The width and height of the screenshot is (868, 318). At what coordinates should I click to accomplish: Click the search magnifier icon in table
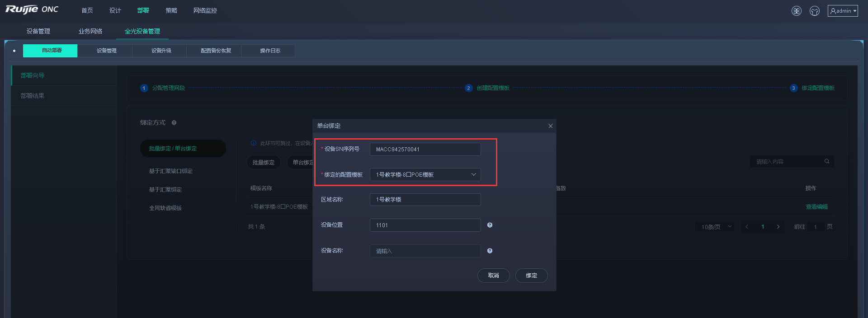tap(827, 161)
